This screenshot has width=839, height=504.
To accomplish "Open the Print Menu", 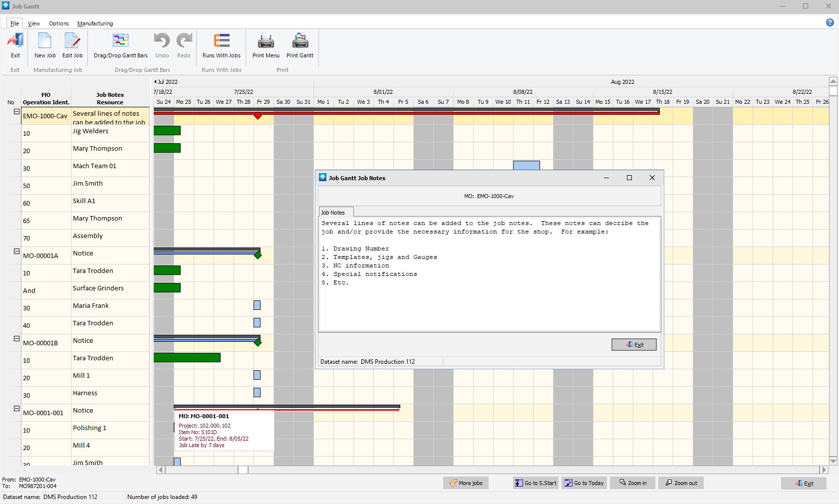I will coord(266,45).
